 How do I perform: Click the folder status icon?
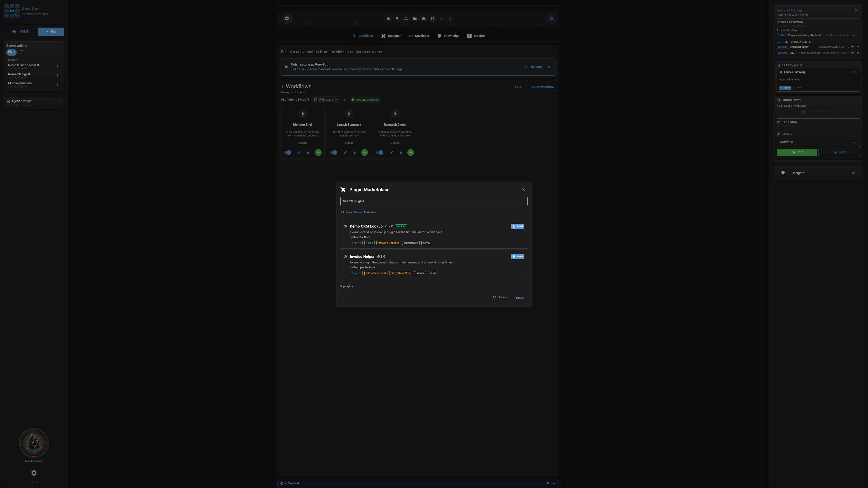(x=415, y=19)
